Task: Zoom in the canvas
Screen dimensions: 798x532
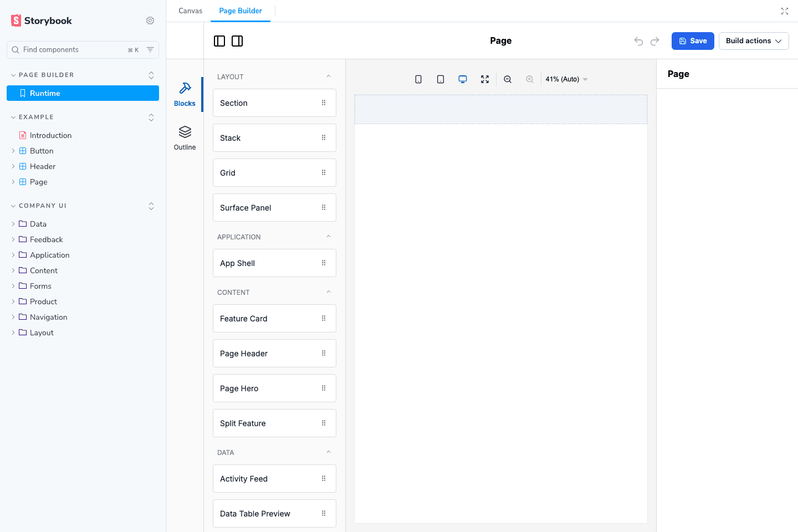Action: pos(530,79)
